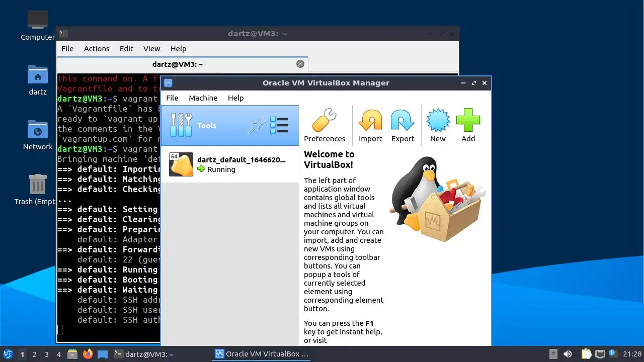Click the terminal window menu icon
This screenshot has width=644, height=362.
tap(63, 34)
